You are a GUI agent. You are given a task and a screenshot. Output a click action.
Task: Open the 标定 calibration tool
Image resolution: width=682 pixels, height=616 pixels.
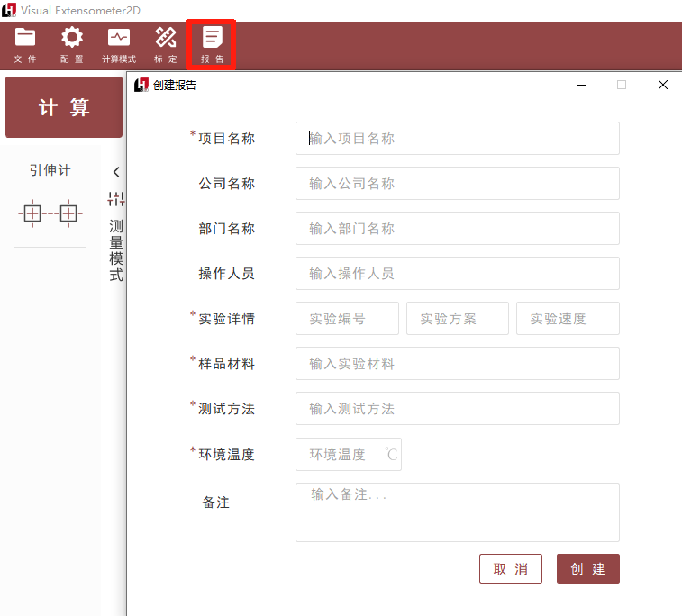point(166,44)
